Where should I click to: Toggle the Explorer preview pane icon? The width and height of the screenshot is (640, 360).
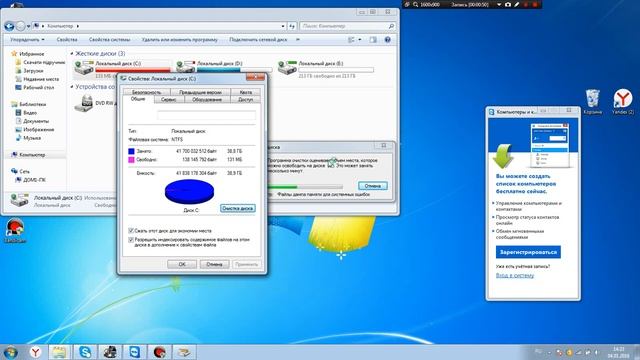pyautogui.click(x=373, y=40)
